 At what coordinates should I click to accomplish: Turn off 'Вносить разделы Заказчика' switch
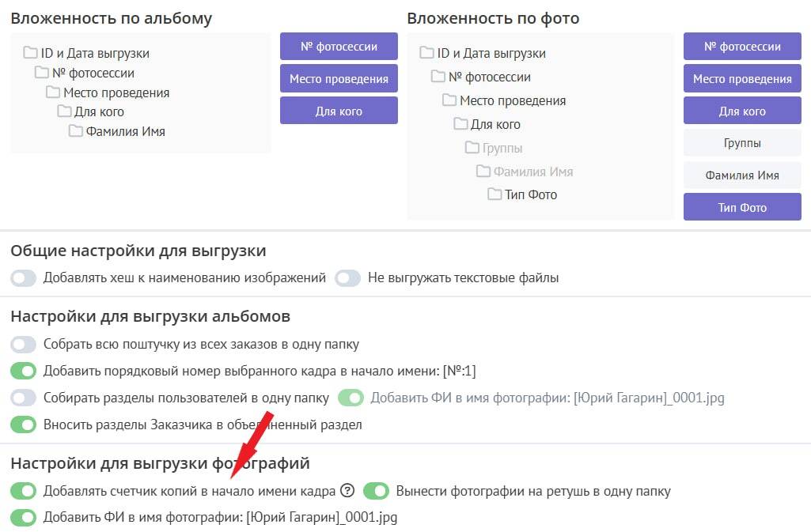[24, 424]
